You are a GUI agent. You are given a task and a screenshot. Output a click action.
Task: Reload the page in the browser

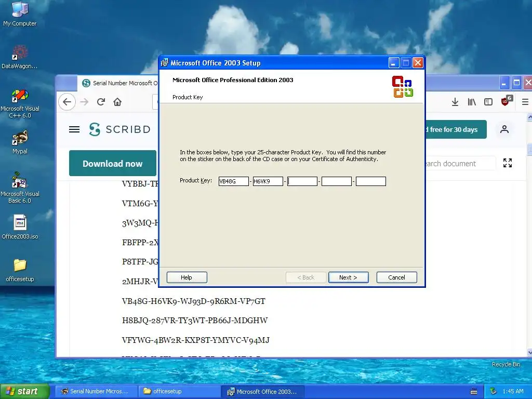pos(101,102)
